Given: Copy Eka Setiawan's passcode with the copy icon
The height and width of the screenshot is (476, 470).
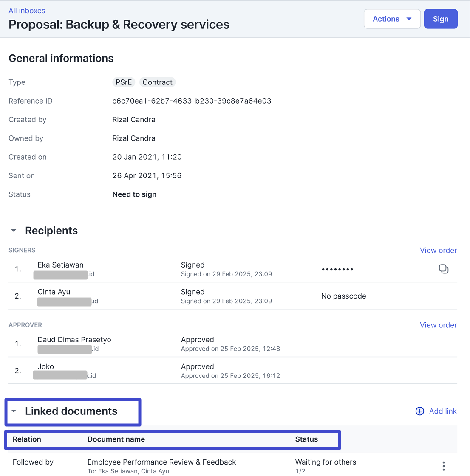Looking at the screenshot, I should click(x=443, y=269).
